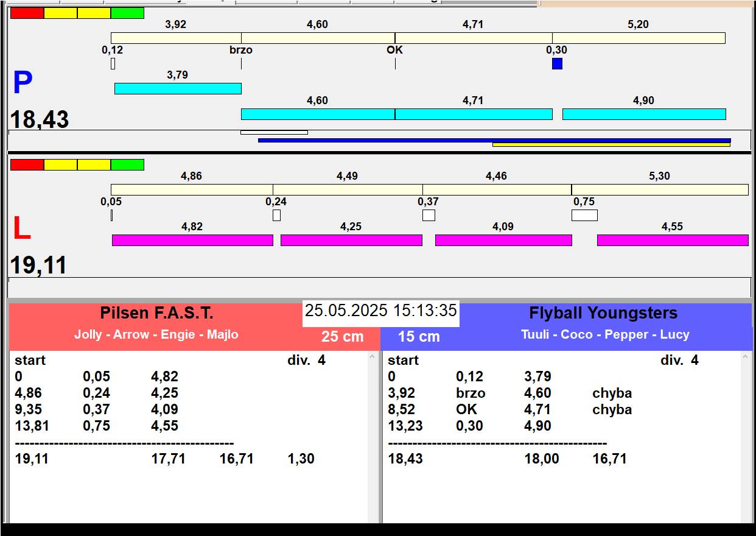Click 'div. 4' in Flyball Youngsters results
Screen dimensions: 756x536
(679, 360)
